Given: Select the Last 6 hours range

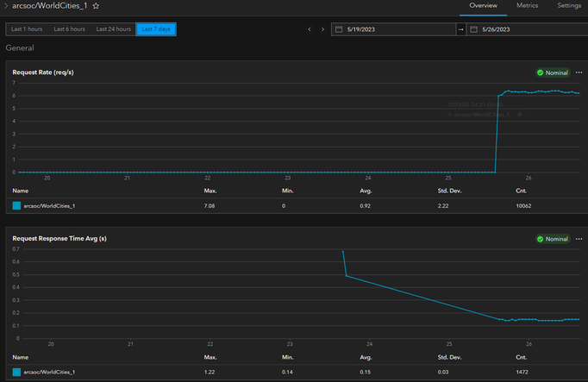Looking at the screenshot, I should tap(69, 29).
